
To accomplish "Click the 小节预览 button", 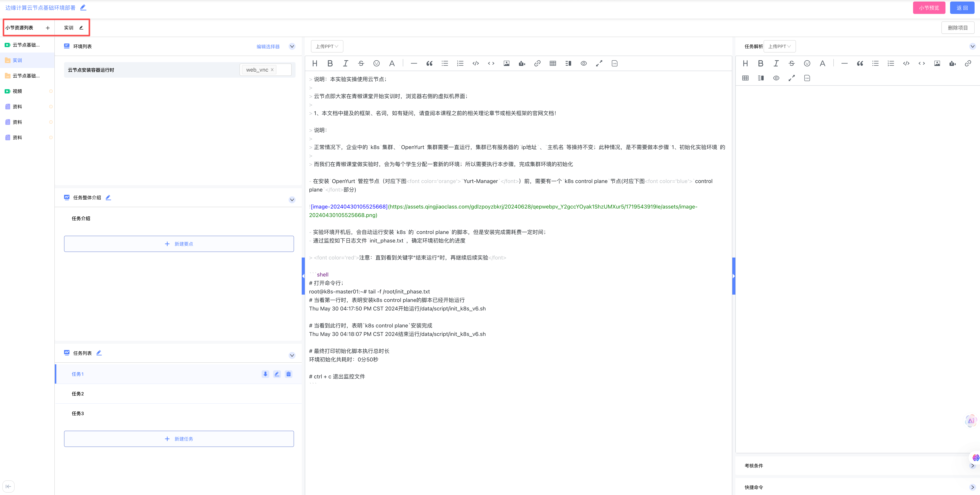I will coord(929,8).
